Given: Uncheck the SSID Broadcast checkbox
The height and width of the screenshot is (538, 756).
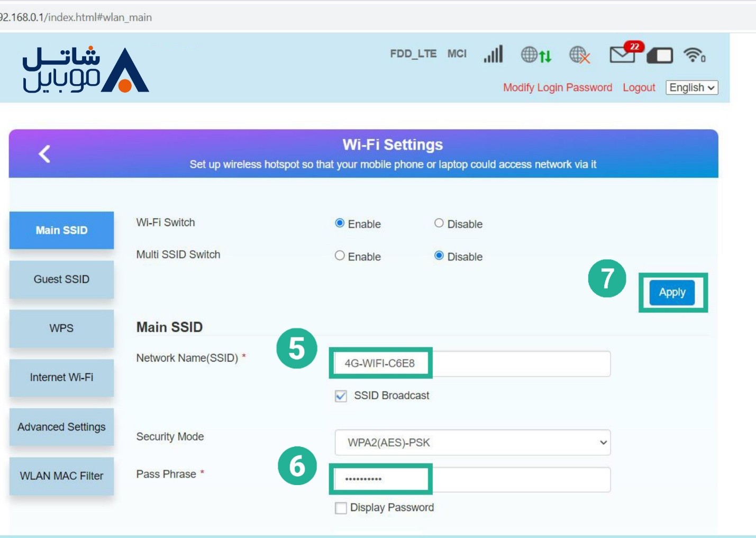Looking at the screenshot, I should click(341, 396).
